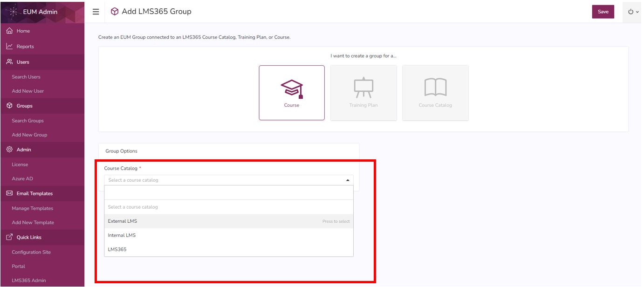Click the Save button

click(603, 12)
